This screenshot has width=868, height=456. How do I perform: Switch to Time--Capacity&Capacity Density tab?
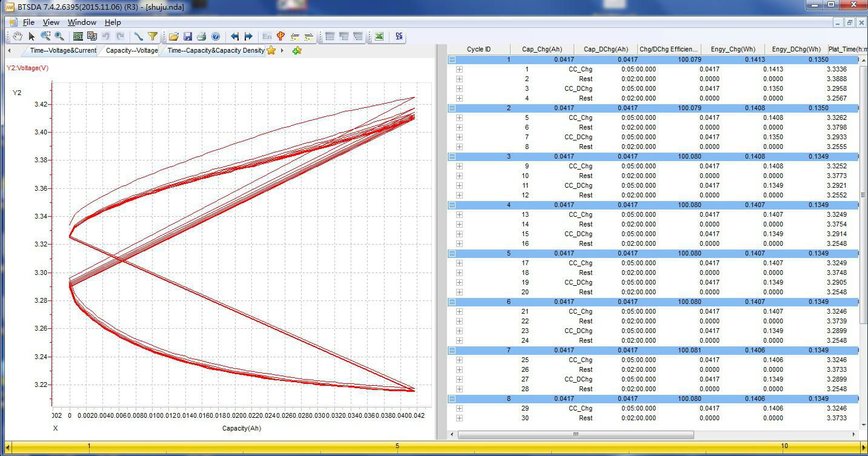(216, 50)
